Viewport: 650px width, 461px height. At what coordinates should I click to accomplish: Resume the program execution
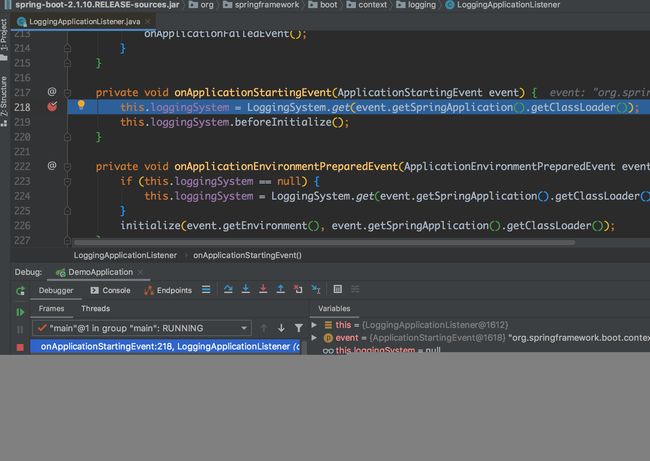coord(20,312)
